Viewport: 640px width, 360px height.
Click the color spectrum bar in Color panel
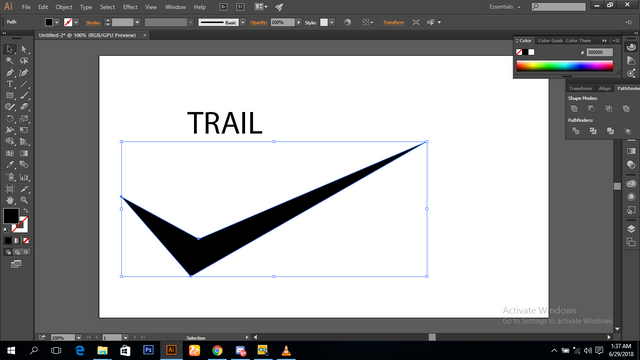pos(565,66)
